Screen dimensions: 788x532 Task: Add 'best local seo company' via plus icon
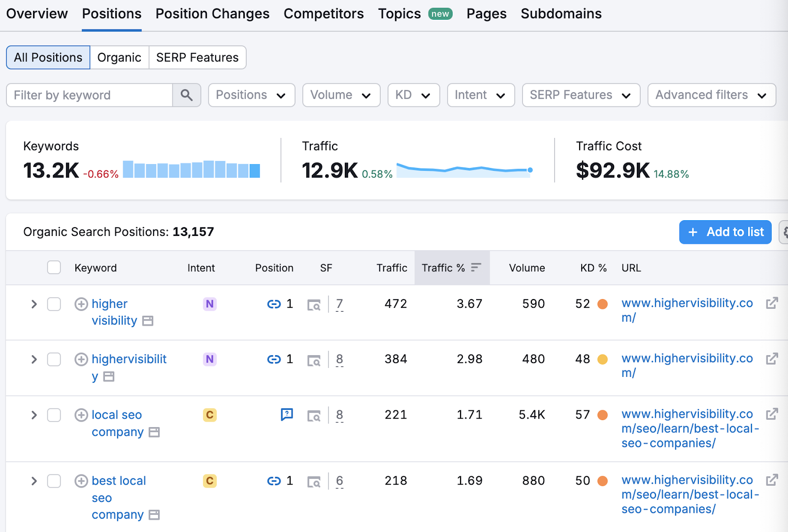tap(81, 481)
